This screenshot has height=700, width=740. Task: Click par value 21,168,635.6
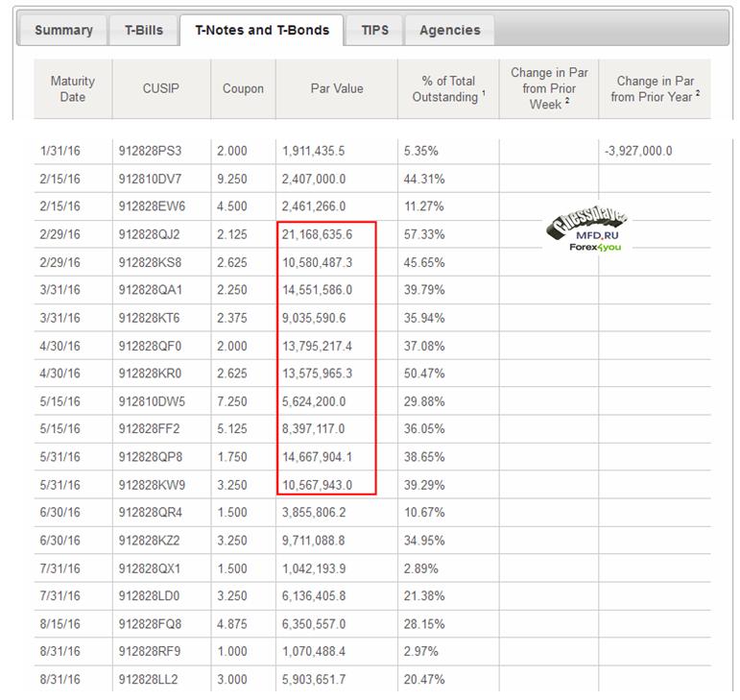(x=318, y=235)
